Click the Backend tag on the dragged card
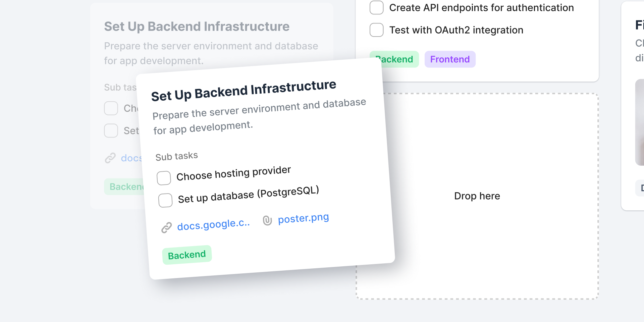The height and width of the screenshot is (322, 644). (187, 254)
